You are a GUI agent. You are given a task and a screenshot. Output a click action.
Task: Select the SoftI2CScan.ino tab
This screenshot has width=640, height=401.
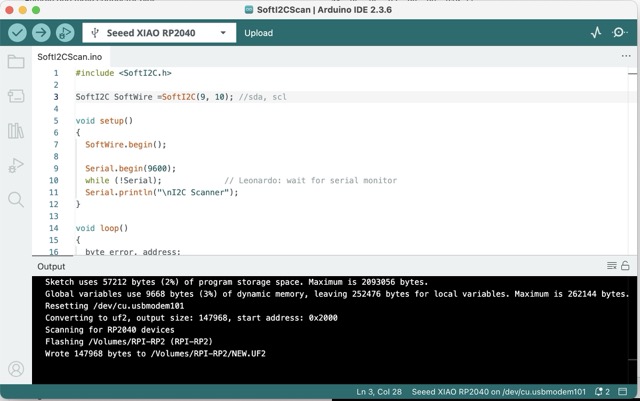click(x=70, y=57)
